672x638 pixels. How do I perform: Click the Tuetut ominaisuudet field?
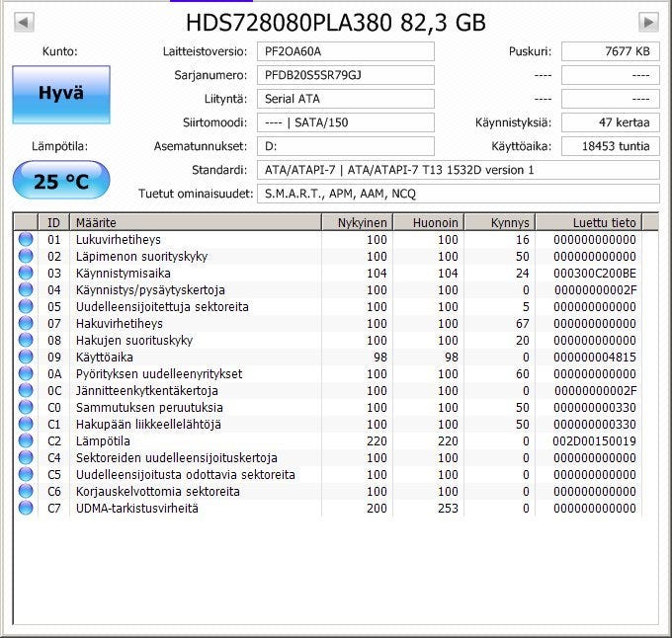[459, 194]
